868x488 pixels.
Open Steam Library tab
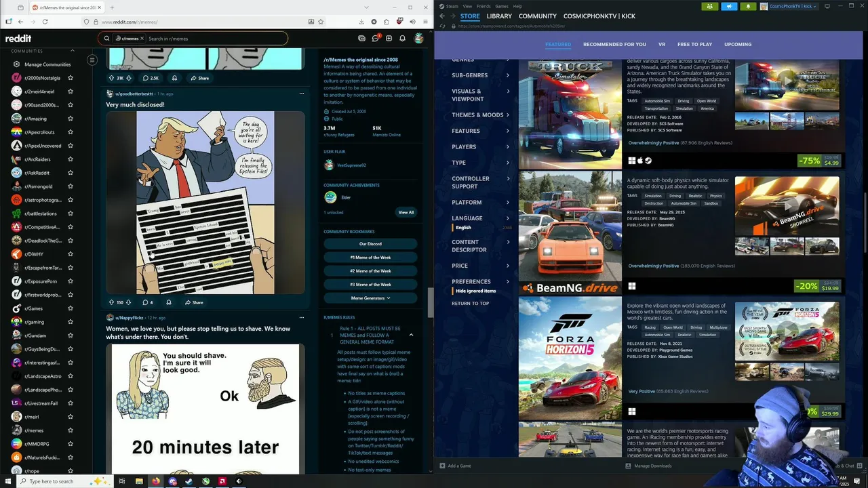(499, 16)
